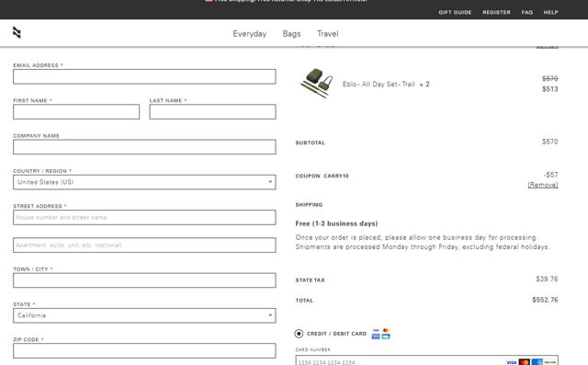This screenshot has height=365, width=588.
Task: Select the Credit / Debit Card radio button
Action: pos(299,334)
